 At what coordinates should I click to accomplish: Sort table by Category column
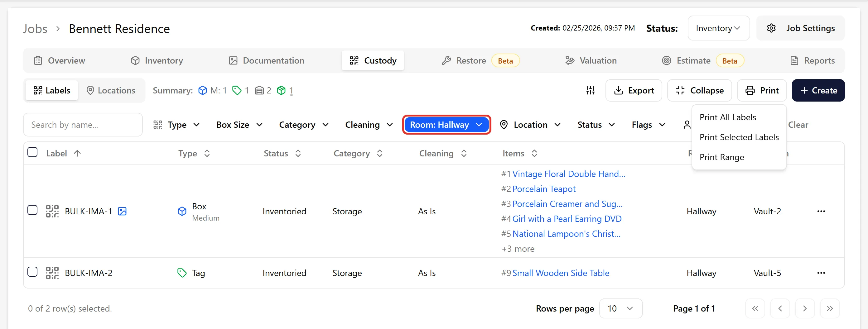[358, 153]
